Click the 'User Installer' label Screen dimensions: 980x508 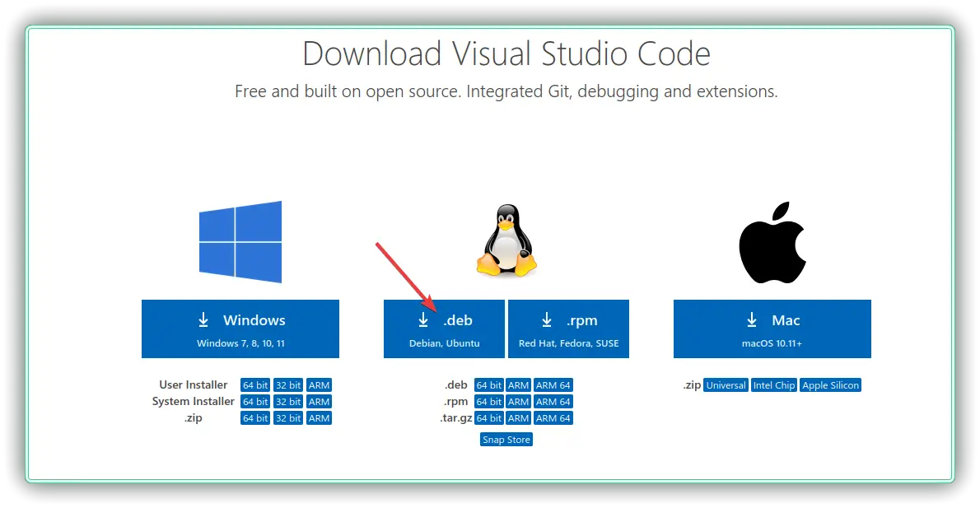tap(194, 384)
